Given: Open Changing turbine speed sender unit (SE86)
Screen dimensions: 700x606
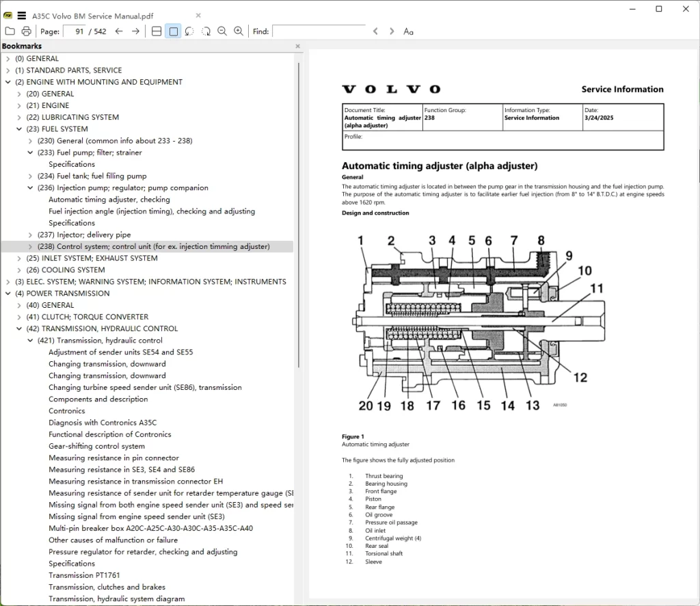Looking at the screenshot, I should (145, 388).
